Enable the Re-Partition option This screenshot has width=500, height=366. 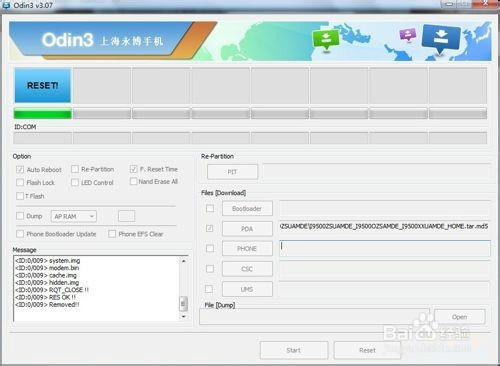coord(75,169)
